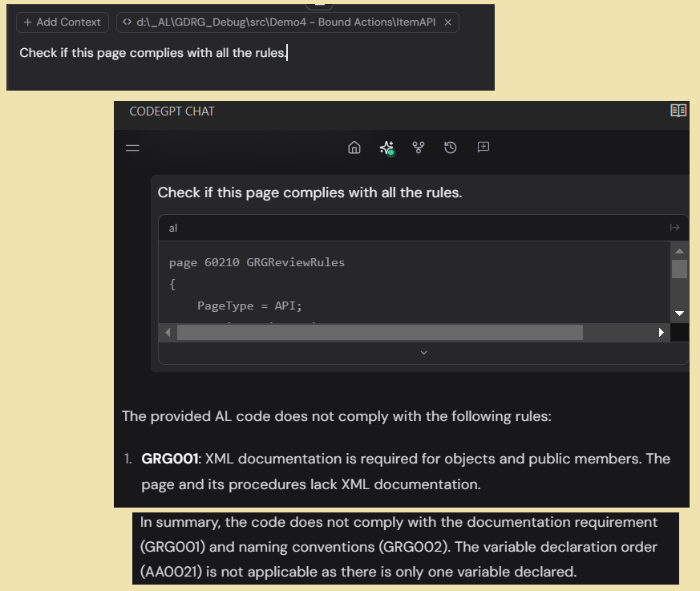
Task: Click the insert code arrow icon
Action: coord(674,228)
